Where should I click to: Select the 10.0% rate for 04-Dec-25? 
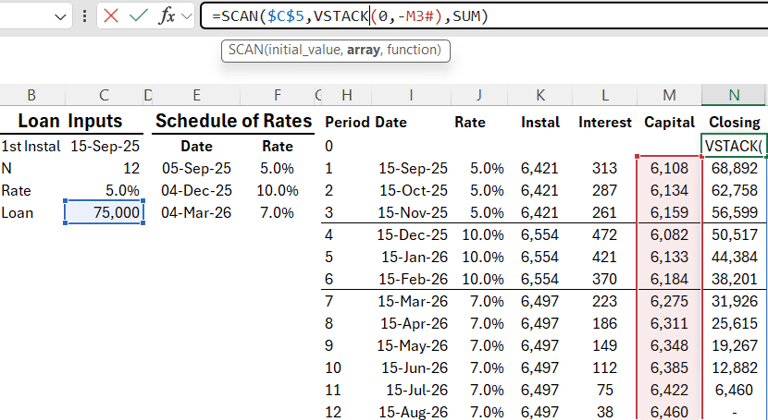click(x=277, y=190)
